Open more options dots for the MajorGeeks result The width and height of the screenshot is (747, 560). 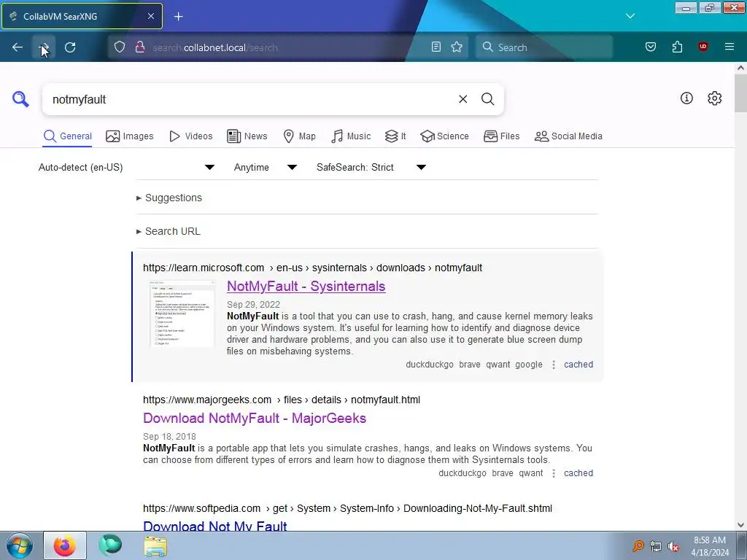[x=553, y=473]
